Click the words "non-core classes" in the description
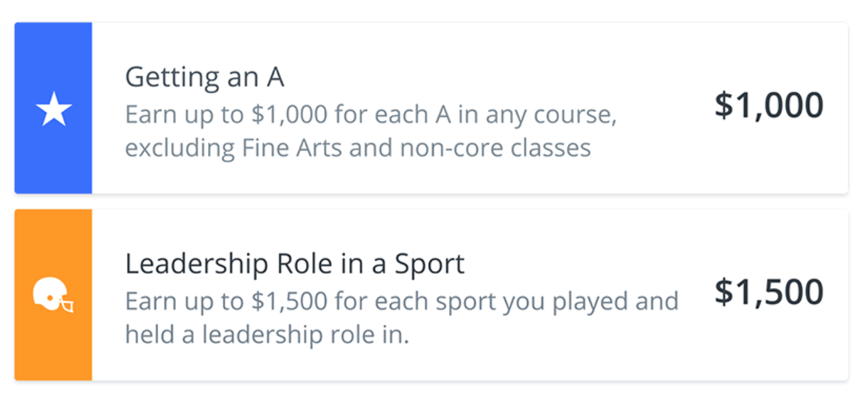 click(x=496, y=148)
